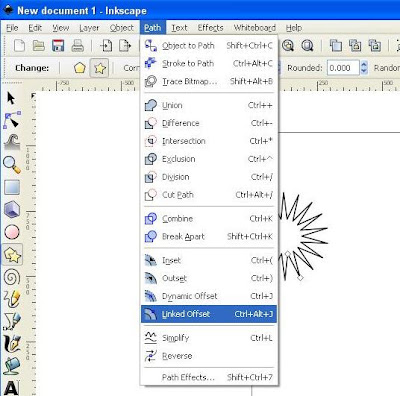This screenshot has width=400, height=396.
Task: Open the Object menu
Action: [122, 28]
